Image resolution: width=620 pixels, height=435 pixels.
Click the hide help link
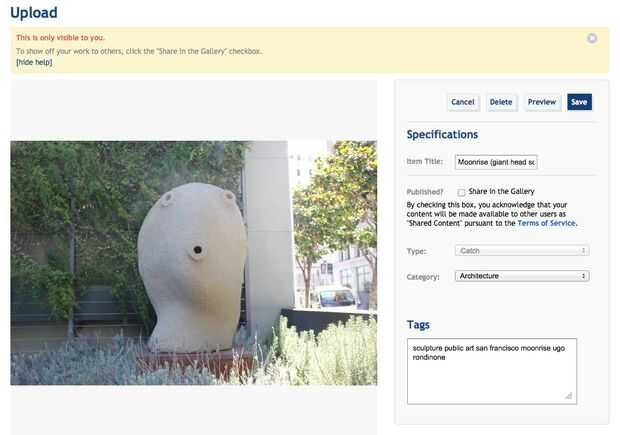click(x=34, y=62)
